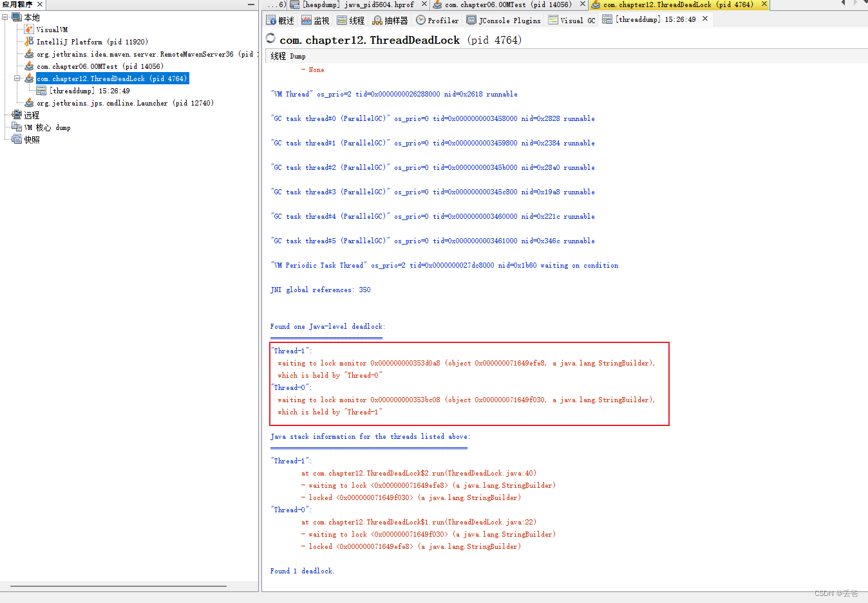Viewport: 868px width, 603px height.
Task: Select the VM 核心 dump node
Action: [47, 127]
